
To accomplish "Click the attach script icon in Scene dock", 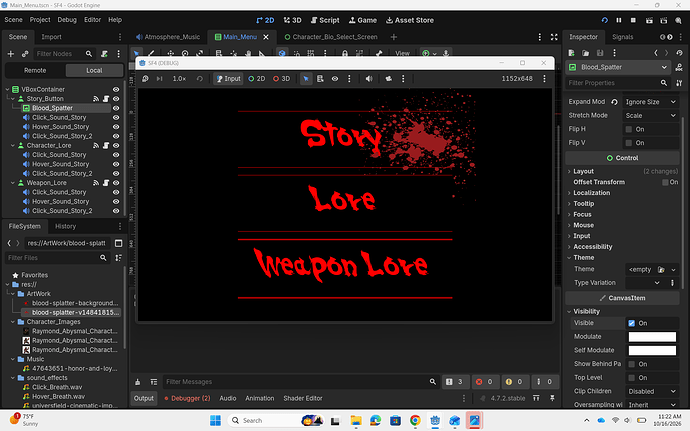I will tap(104, 54).
